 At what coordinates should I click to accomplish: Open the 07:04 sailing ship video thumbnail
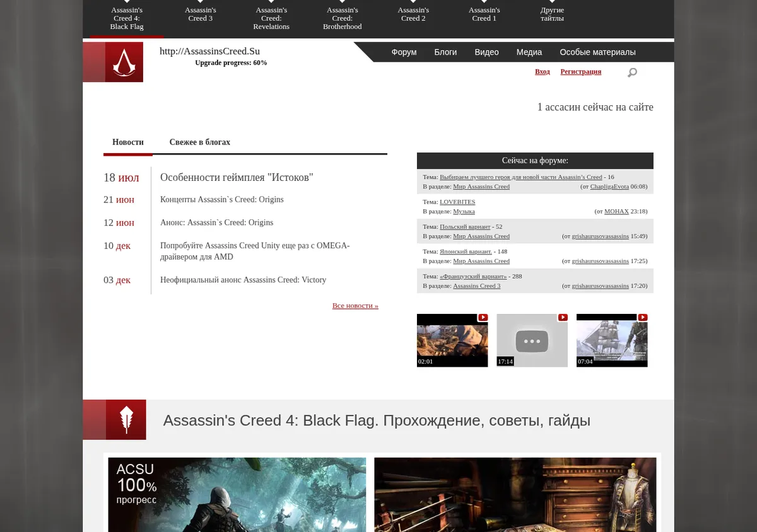click(612, 340)
